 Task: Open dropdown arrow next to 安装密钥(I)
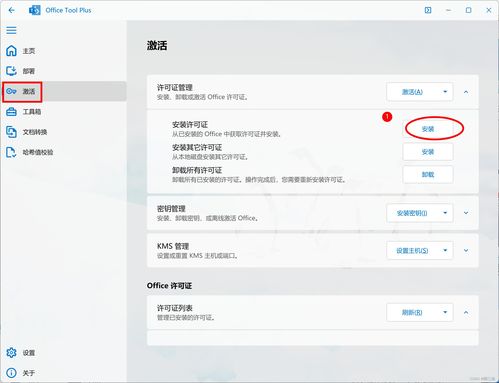[445, 213]
